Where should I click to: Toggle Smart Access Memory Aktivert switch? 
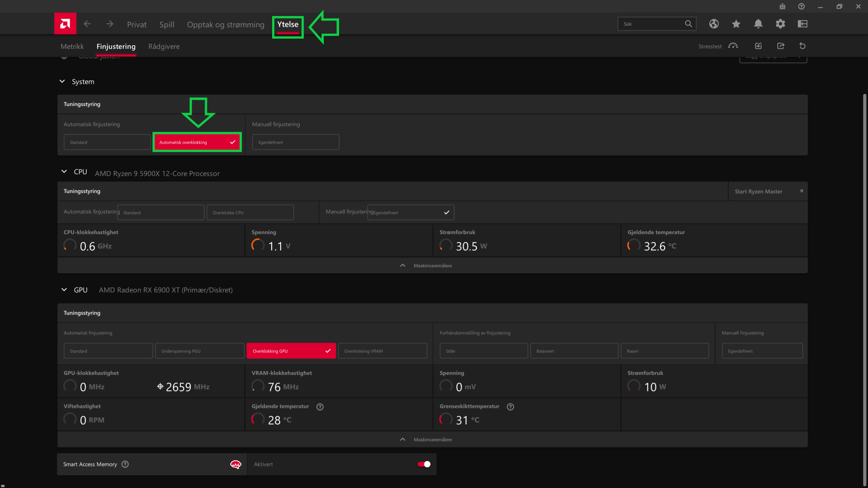click(424, 464)
